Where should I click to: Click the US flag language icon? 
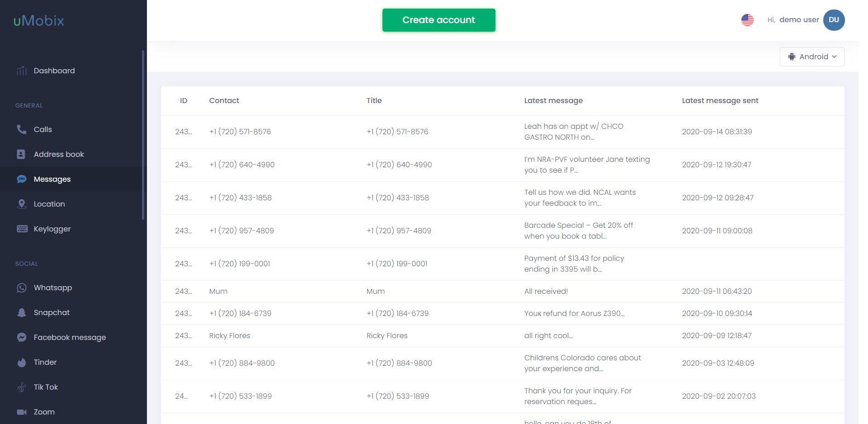click(747, 20)
